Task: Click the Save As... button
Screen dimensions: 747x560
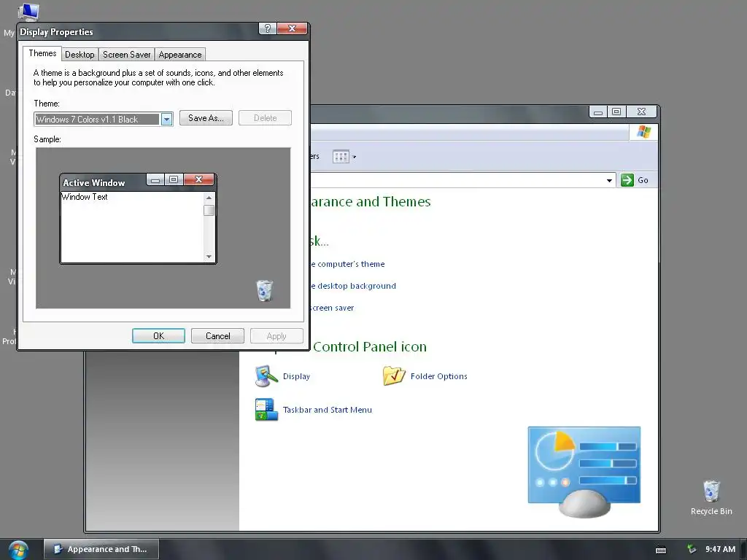Action: tap(206, 118)
